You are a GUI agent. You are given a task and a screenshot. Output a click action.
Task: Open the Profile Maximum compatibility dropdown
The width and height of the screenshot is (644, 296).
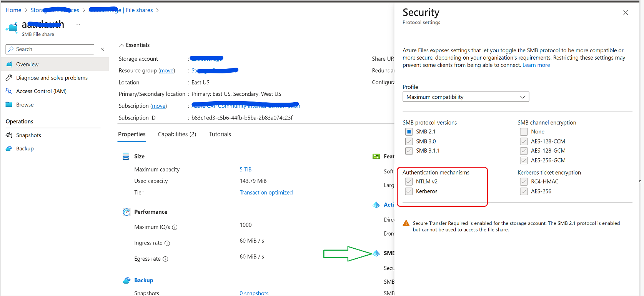click(x=466, y=97)
